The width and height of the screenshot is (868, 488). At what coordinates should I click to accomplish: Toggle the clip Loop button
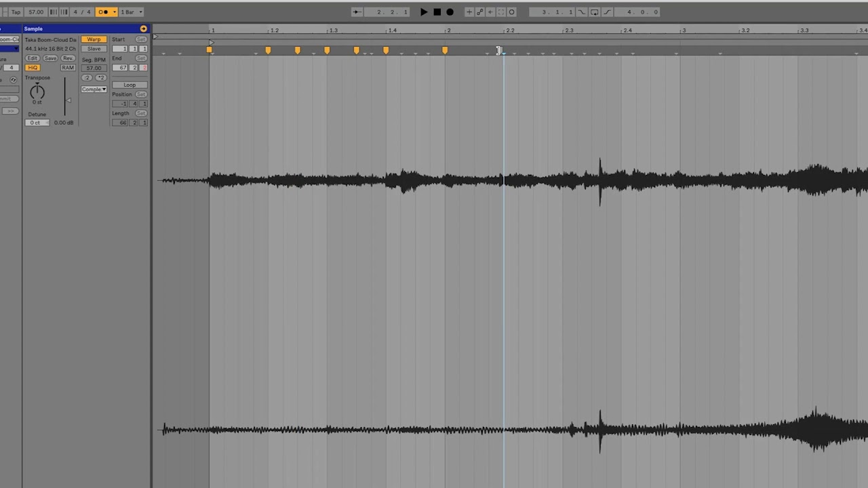click(x=130, y=85)
